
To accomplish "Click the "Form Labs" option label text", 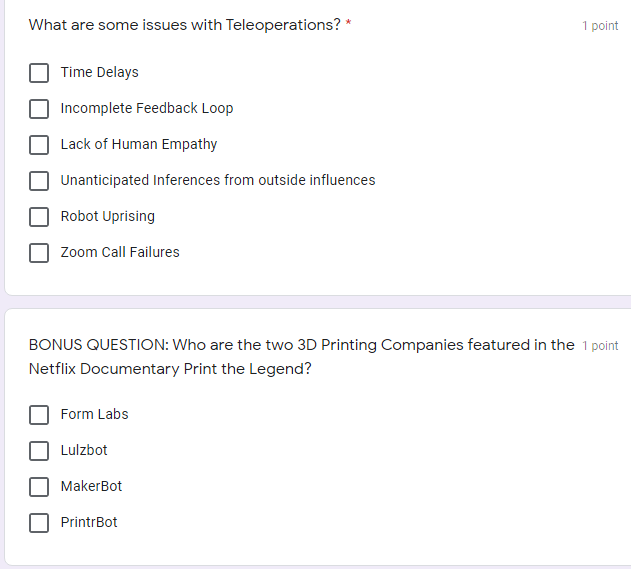I will 94,415.
